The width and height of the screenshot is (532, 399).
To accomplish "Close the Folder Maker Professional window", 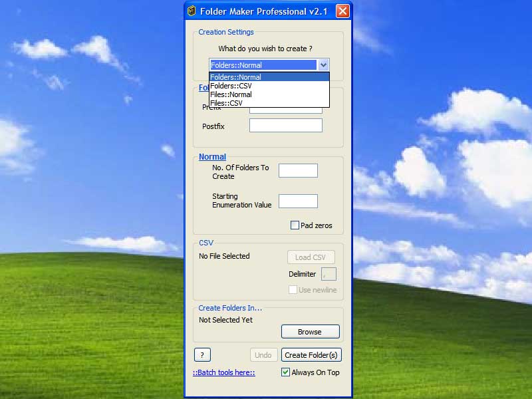I will click(342, 11).
